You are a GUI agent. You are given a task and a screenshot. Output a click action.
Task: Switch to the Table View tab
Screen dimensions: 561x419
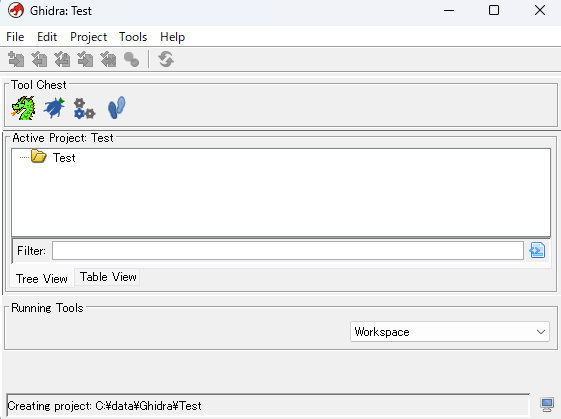click(x=108, y=277)
